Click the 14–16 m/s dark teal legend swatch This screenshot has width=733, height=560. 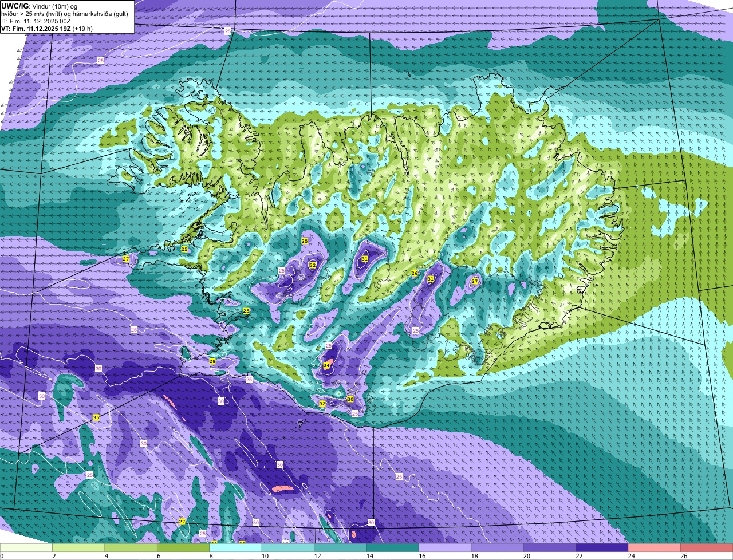click(x=393, y=548)
